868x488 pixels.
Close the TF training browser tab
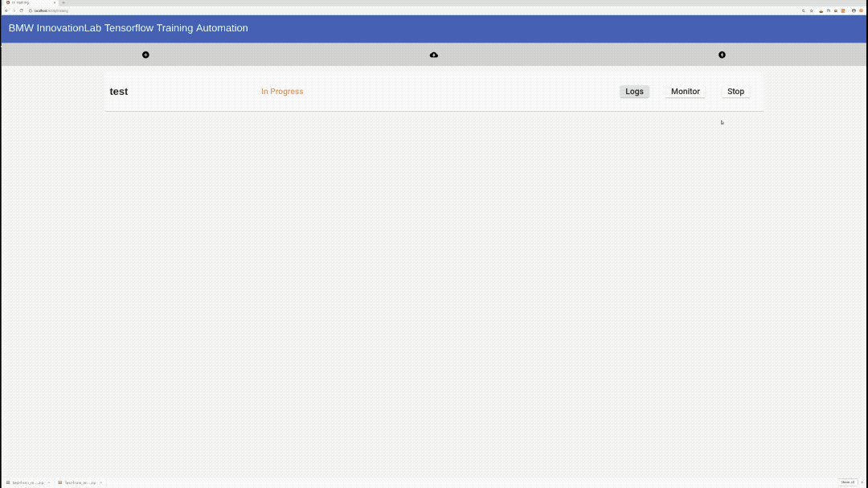55,2
